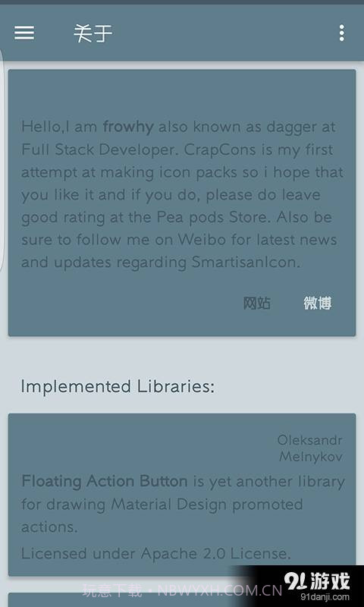
Task: Click the SmartisanIcon mention in the intro
Action: click(246, 263)
